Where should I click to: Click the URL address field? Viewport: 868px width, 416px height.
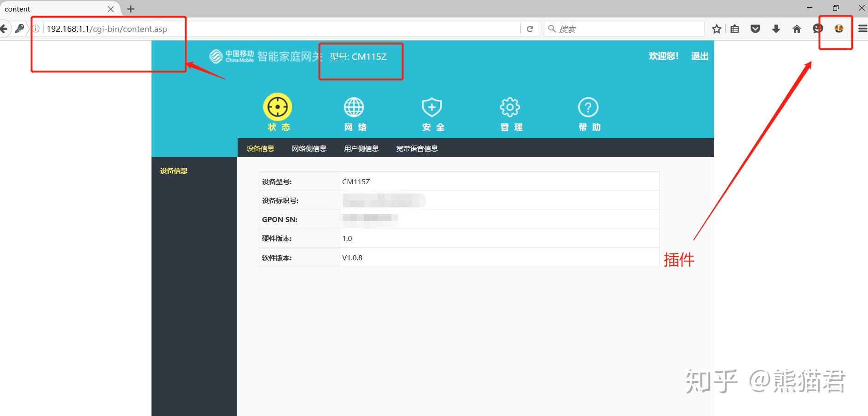281,29
